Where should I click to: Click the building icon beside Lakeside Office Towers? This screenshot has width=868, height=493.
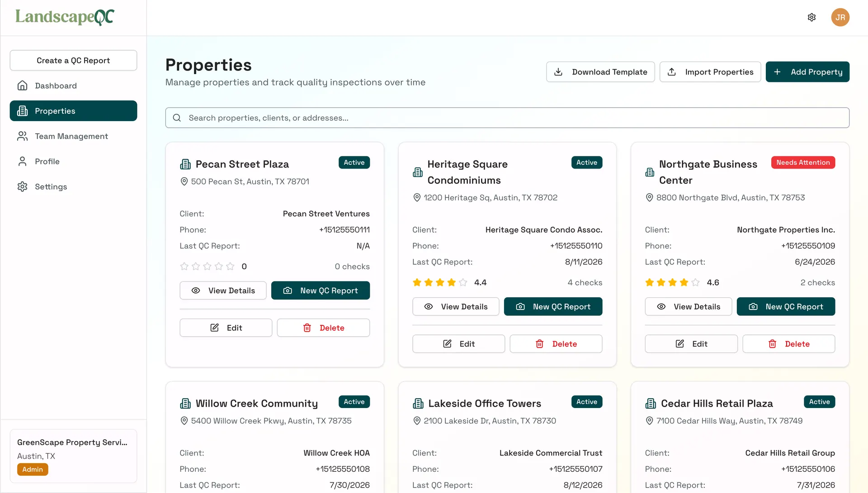(x=418, y=404)
